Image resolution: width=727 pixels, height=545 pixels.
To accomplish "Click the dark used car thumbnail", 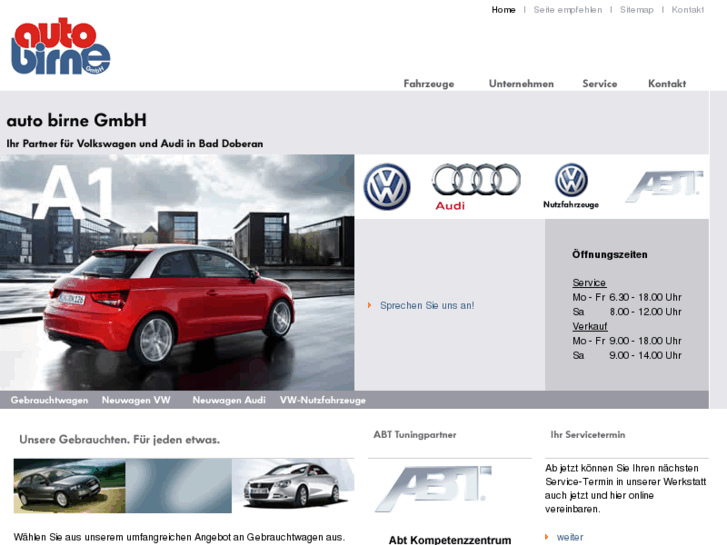I will [70, 486].
